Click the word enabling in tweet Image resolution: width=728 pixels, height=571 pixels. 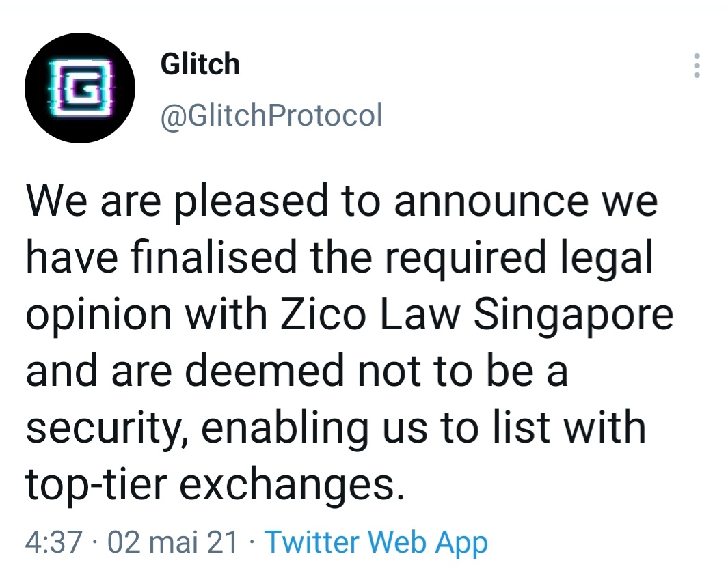(284, 428)
